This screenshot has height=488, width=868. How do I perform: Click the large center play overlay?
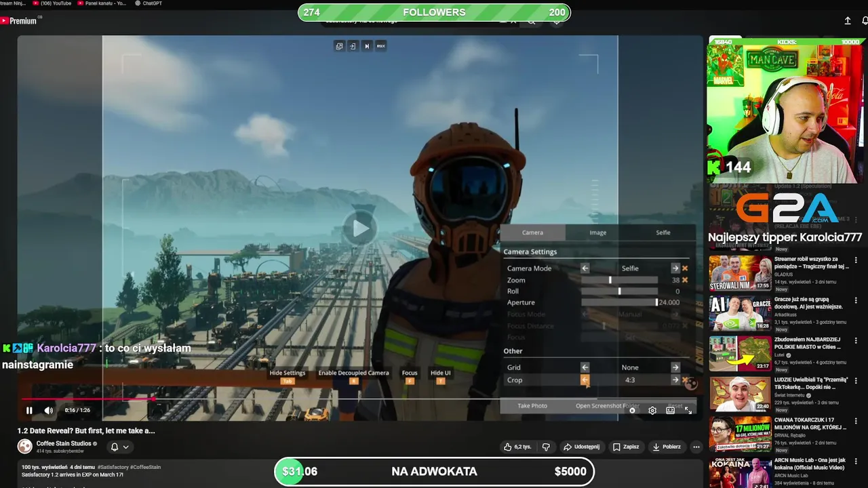pos(360,228)
